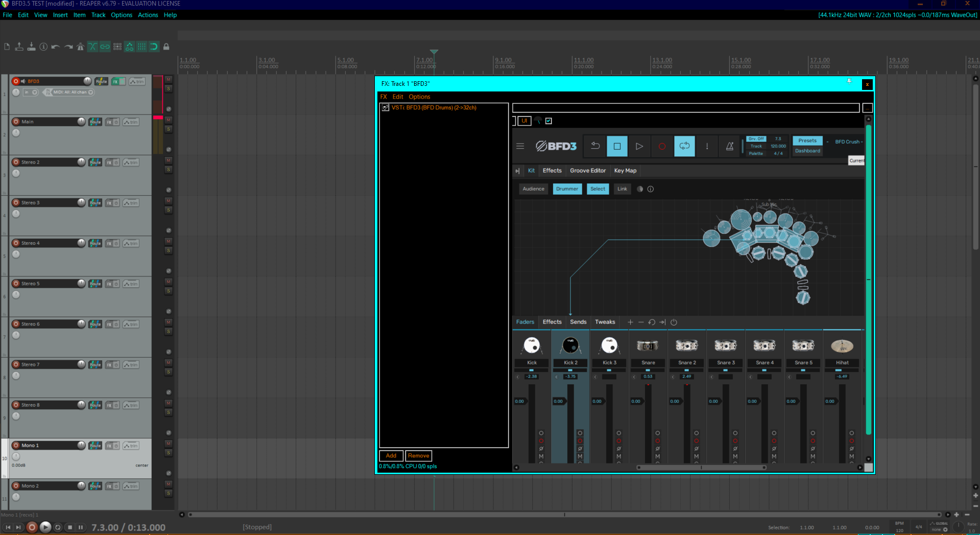The width and height of the screenshot is (980, 535).
Task: Click the Dashboard button in BFD3
Action: (807, 151)
